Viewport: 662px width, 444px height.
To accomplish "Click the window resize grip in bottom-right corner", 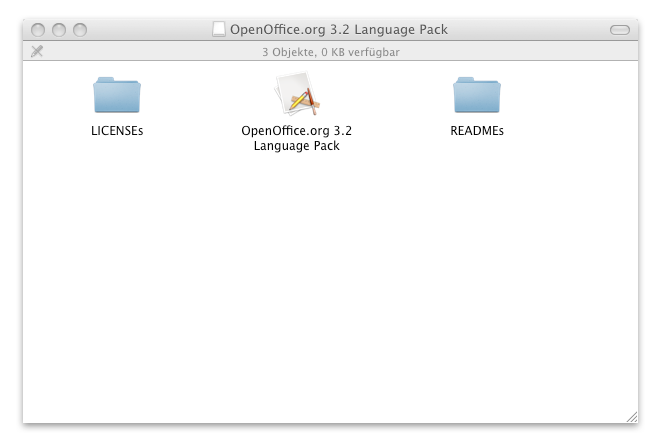I will [x=630, y=415].
